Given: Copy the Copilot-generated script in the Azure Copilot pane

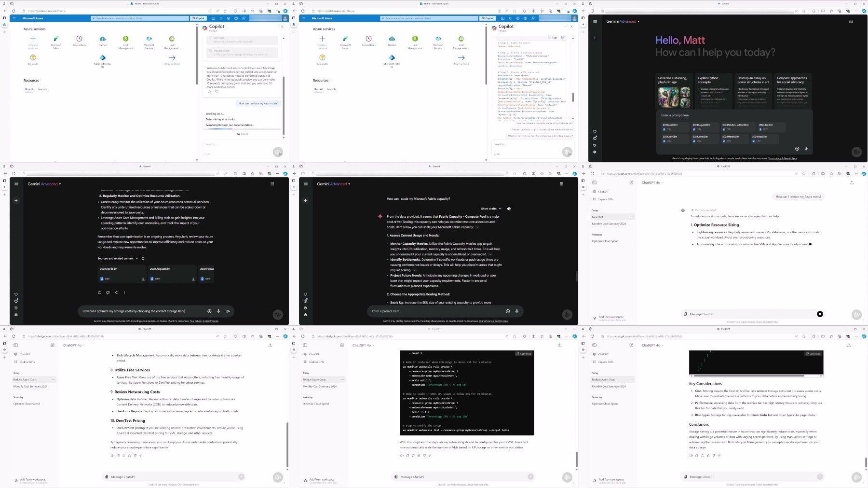Looking at the screenshot, I should [563, 37].
